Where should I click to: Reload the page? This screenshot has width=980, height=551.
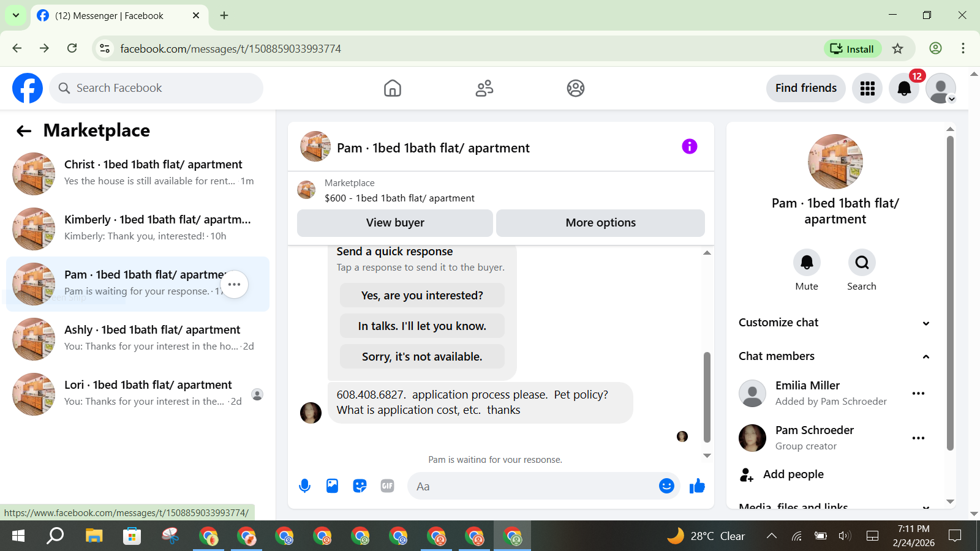pyautogui.click(x=72, y=48)
